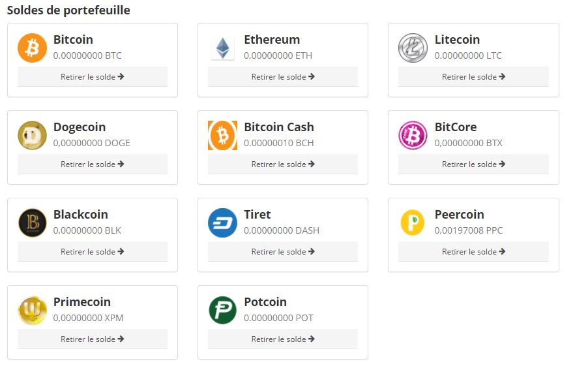
Task: Withdraw the Peercoin balance
Action: [473, 251]
